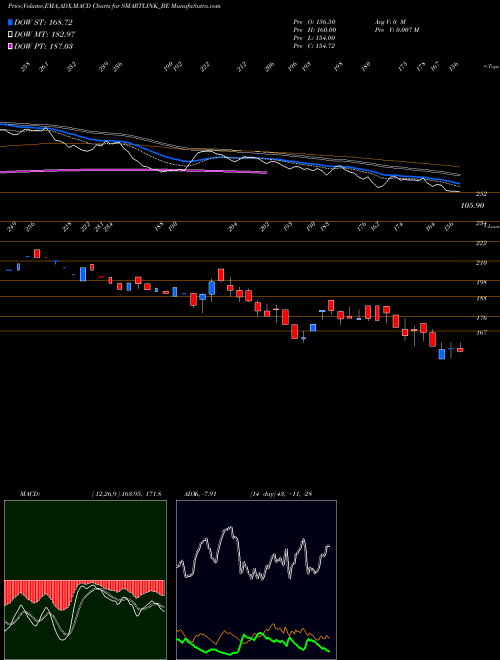500x660 pixels.
Task: Click the '(12,26,9) 168.93, 171.8' MACD values
Action: coord(126,494)
